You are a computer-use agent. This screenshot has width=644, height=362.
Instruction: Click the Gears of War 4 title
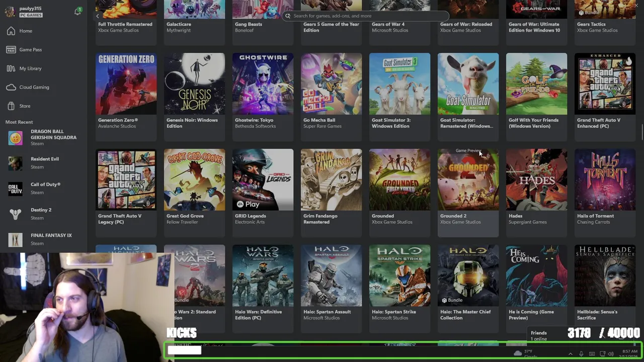coord(388,24)
